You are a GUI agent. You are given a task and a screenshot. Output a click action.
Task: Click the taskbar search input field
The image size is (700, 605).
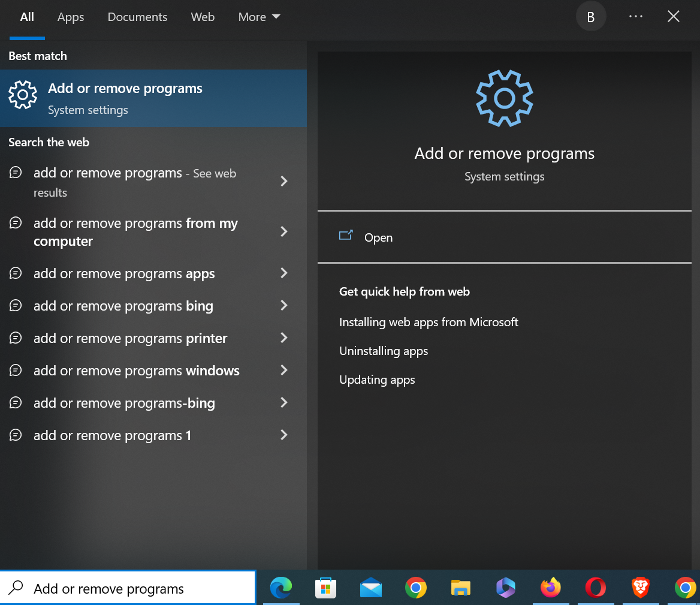(128, 588)
